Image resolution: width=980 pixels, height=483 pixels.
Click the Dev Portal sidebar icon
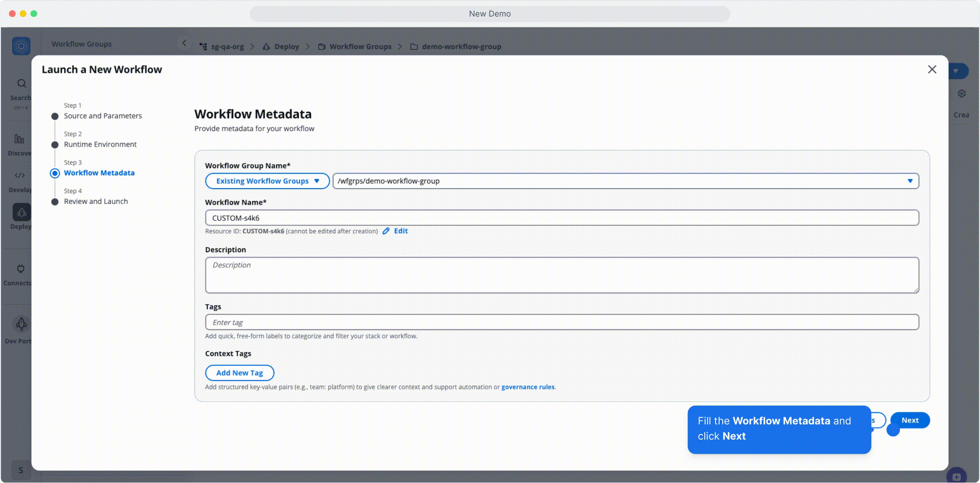(21, 324)
